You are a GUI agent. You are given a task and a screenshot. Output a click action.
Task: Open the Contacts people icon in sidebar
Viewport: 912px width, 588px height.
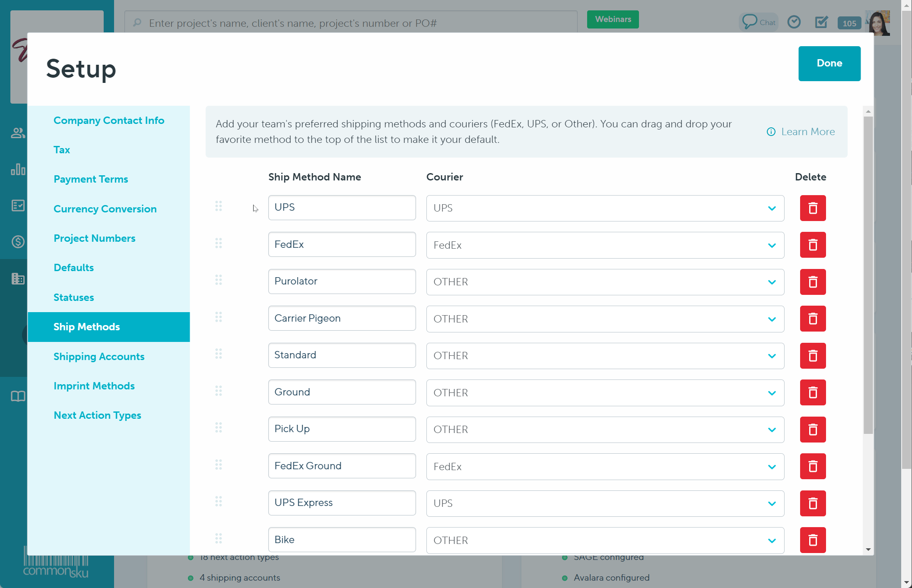point(17,133)
